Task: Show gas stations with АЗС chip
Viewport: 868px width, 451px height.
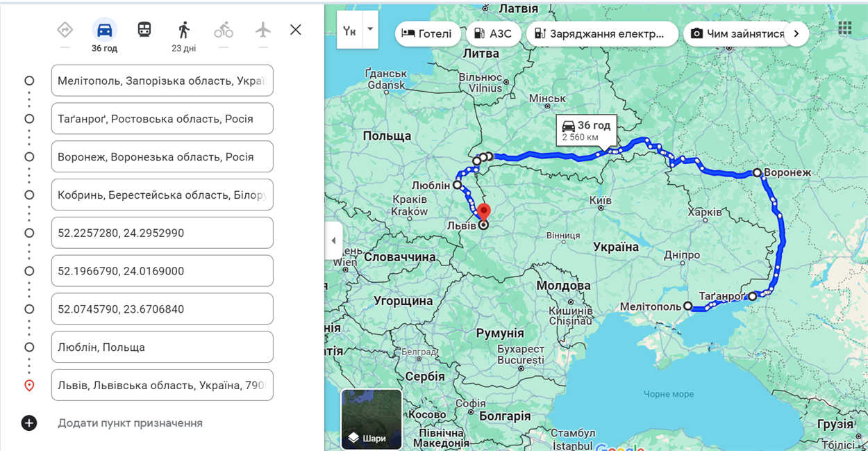Action: point(493,33)
